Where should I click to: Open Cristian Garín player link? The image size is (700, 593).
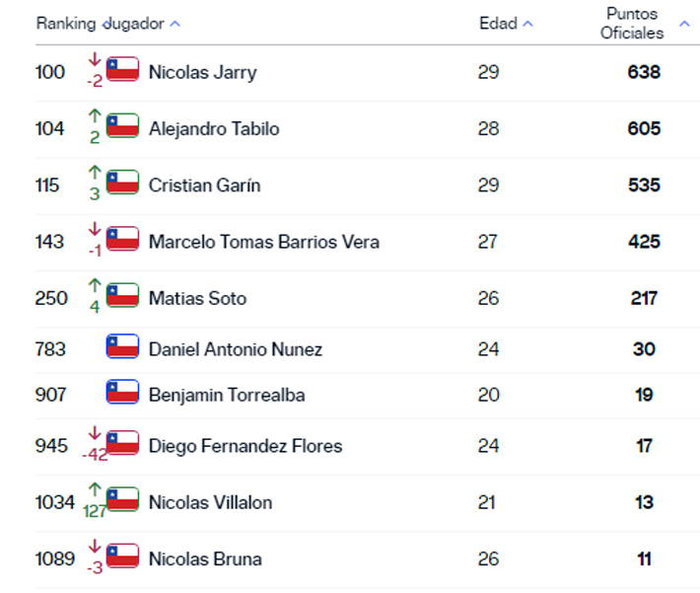click(204, 185)
